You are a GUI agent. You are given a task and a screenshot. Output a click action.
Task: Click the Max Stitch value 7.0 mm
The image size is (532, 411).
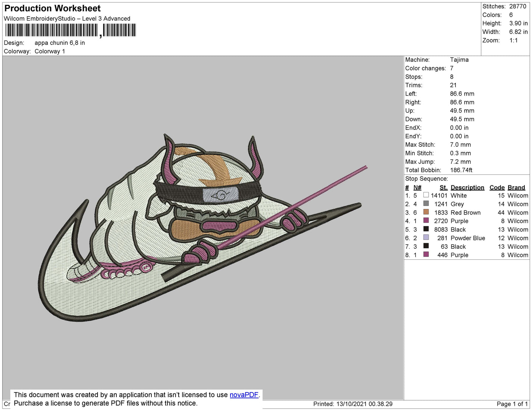[x=460, y=145]
